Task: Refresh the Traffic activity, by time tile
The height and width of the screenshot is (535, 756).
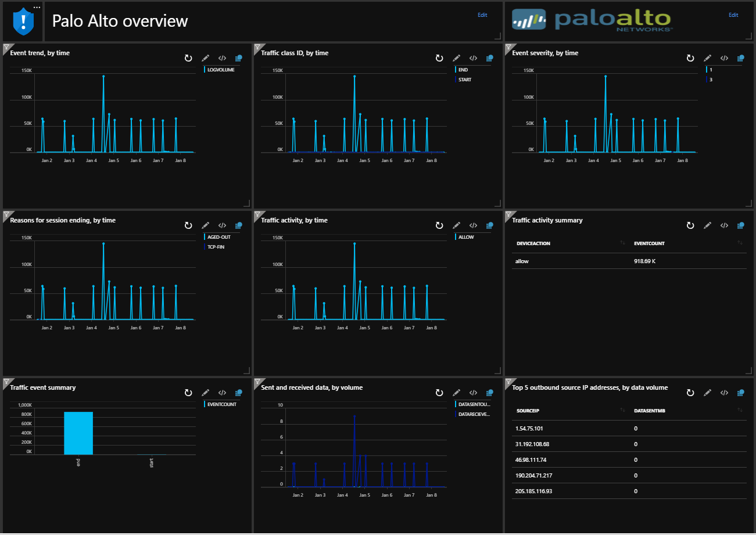Action: point(439,225)
